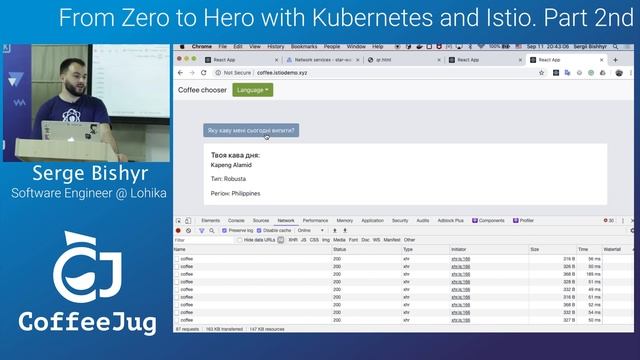Close the first React App tab
Image resolution: width=640 pixels, height=360 pixels.
pyautogui.click(x=276, y=60)
